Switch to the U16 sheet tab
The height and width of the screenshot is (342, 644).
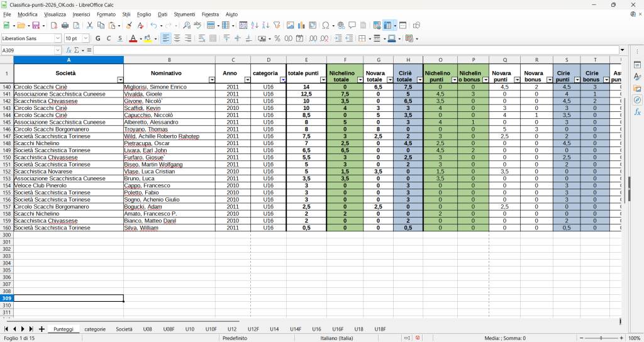click(316, 329)
